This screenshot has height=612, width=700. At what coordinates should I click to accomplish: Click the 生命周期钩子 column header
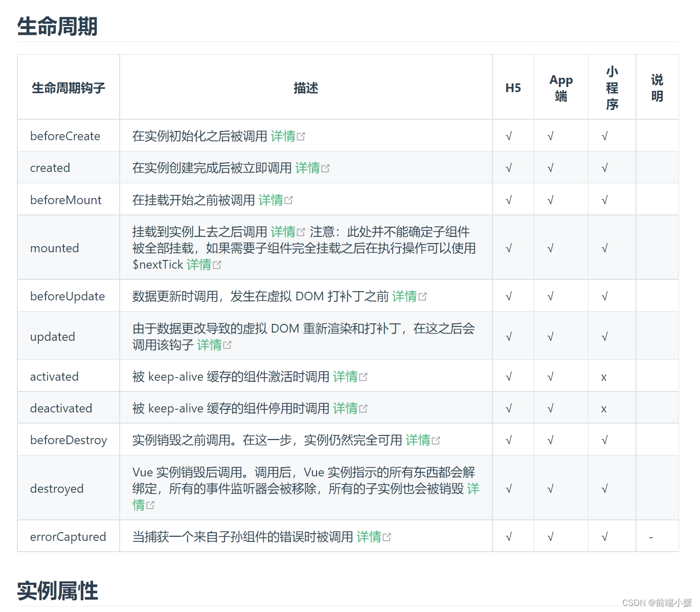(69, 88)
